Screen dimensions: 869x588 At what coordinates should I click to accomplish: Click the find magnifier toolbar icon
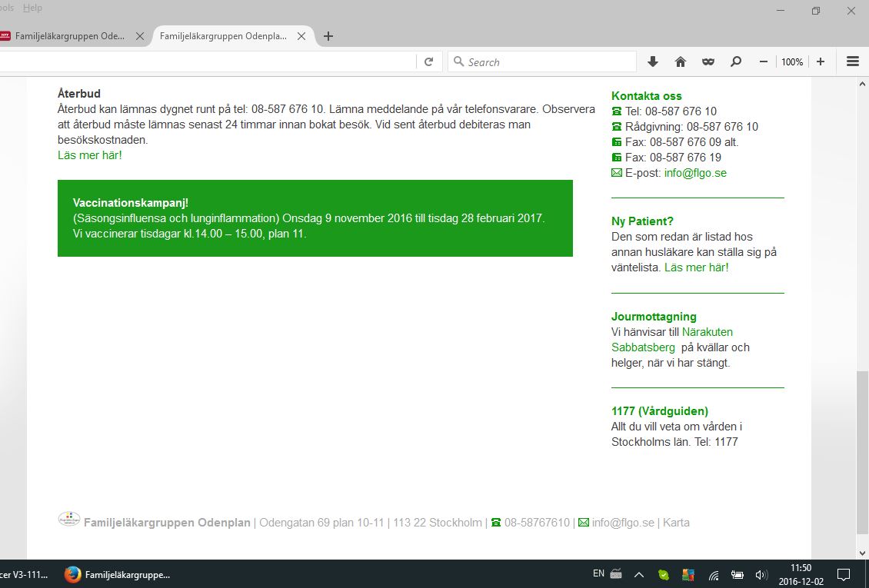[736, 62]
